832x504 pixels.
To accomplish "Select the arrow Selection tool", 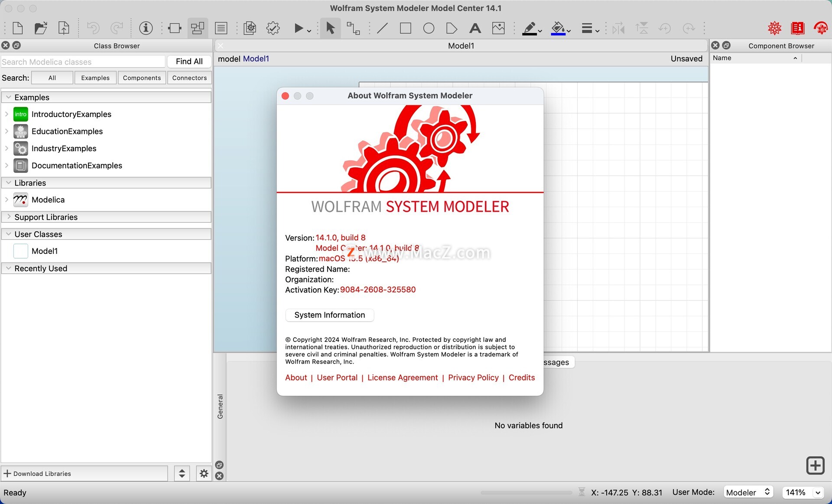I will 330,28.
